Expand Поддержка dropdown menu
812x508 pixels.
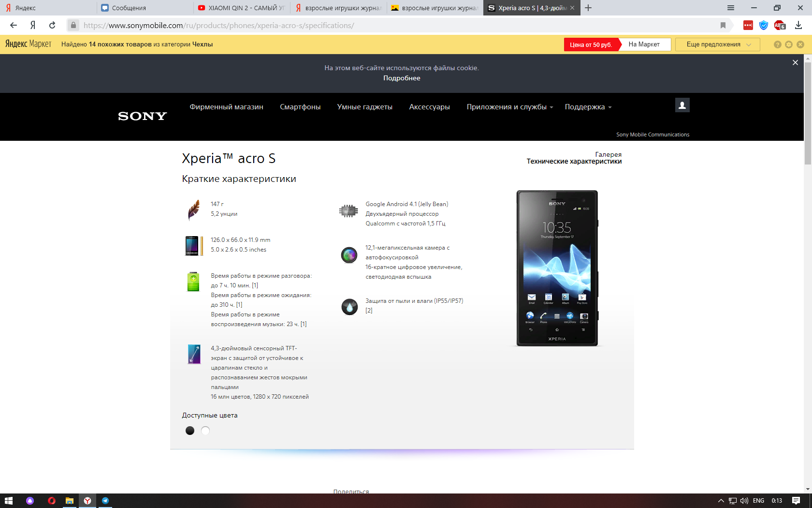pos(588,107)
